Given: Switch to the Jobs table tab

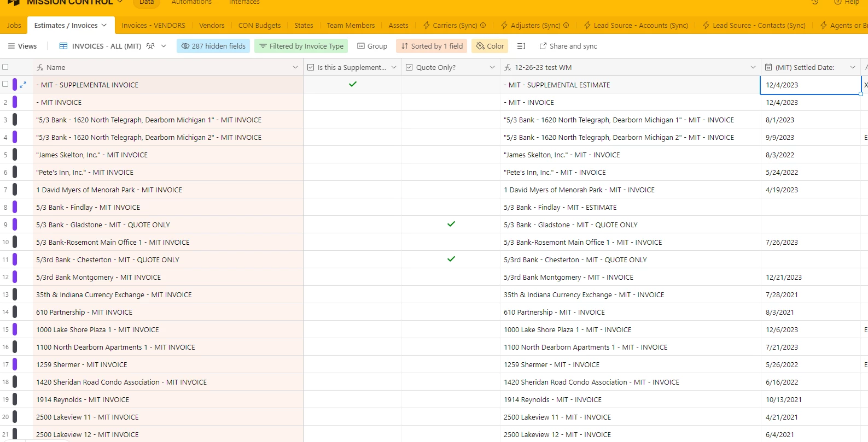Looking at the screenshot, I should click(14, 26).
